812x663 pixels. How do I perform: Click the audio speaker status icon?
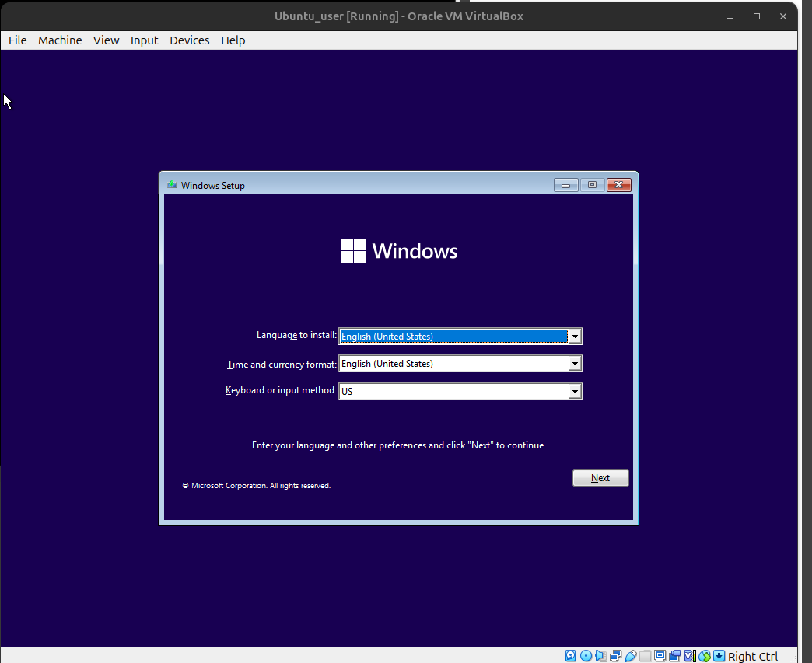pyautogui.click(x=600, y=656)
